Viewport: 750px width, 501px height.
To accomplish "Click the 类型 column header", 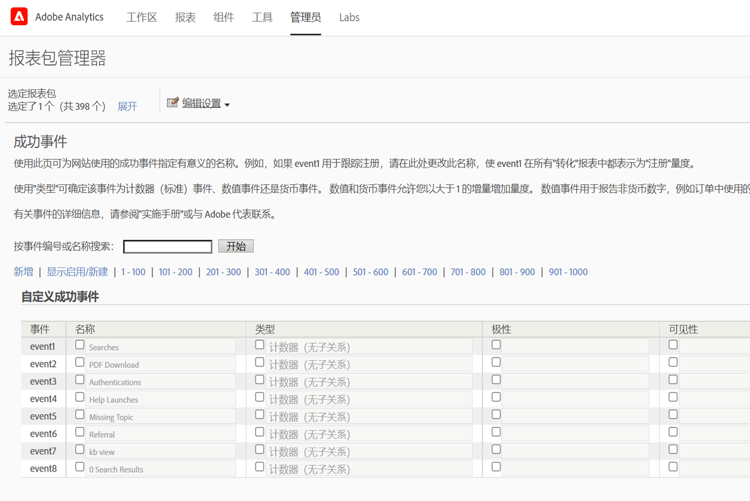I will coord(265,329).
